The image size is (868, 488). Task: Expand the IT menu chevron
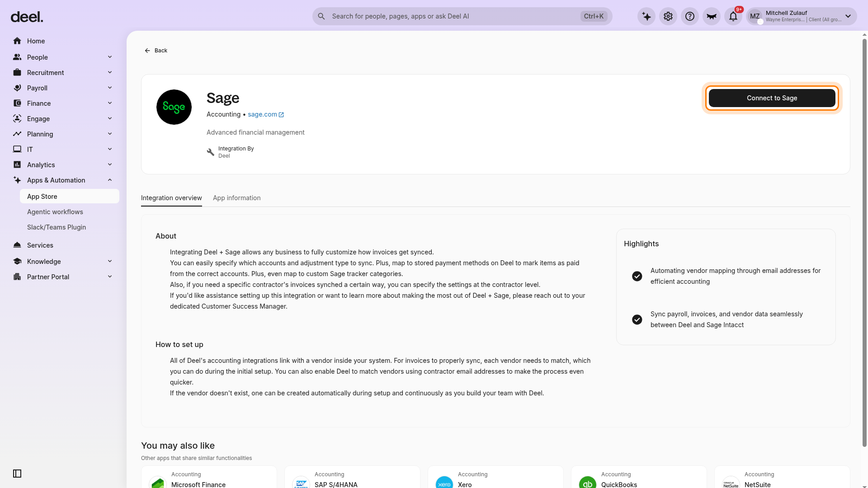pos(110,149)
